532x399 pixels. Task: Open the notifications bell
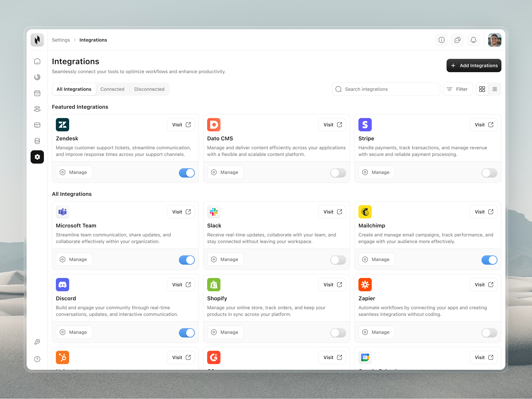[473, 40]
